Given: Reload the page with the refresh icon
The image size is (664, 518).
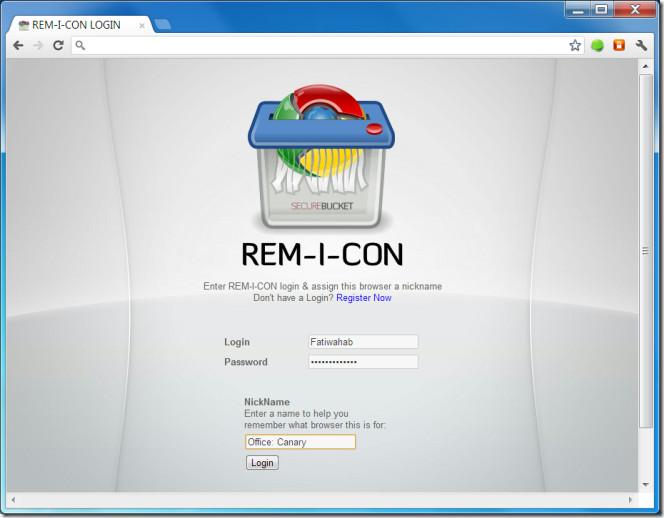Looking at the screenshot, I should [x=58, y=45].
